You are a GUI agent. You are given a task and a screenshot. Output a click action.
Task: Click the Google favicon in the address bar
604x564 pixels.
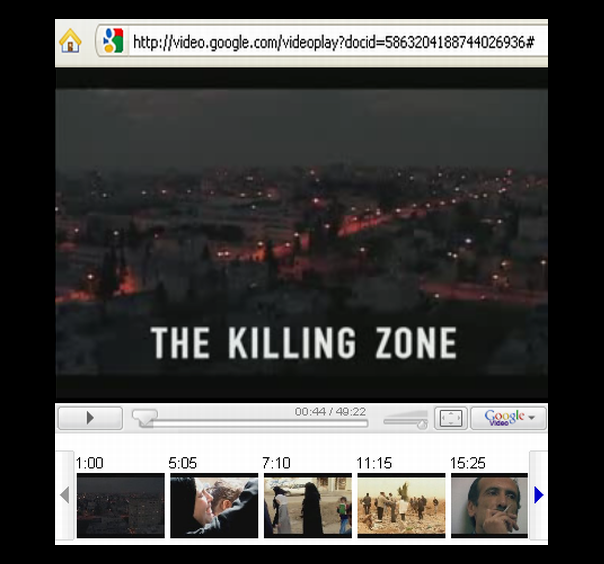click(113, 40)
